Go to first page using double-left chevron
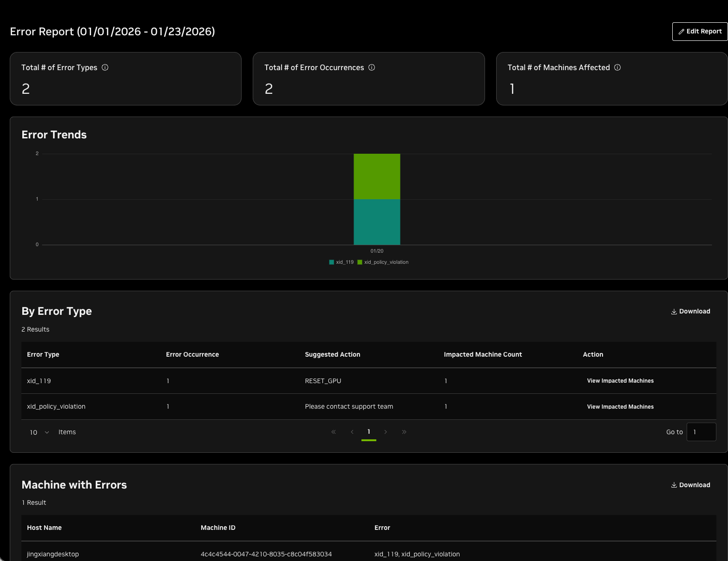 click(334, 432)
